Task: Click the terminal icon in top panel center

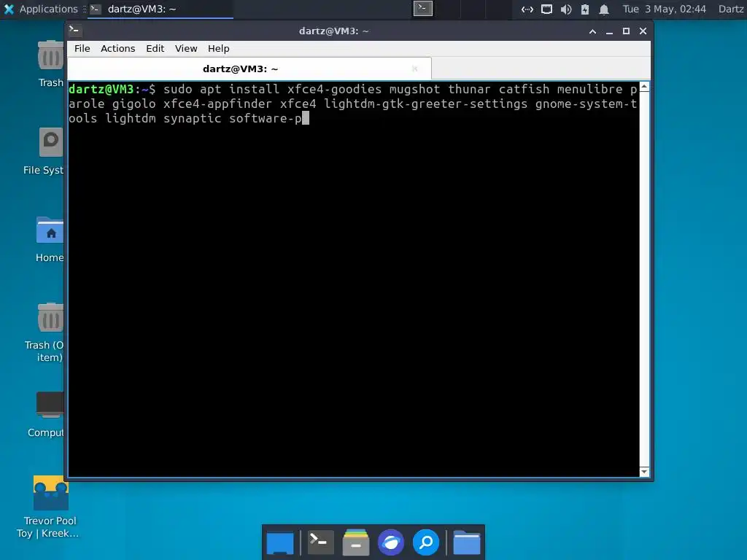Action: 422,8
